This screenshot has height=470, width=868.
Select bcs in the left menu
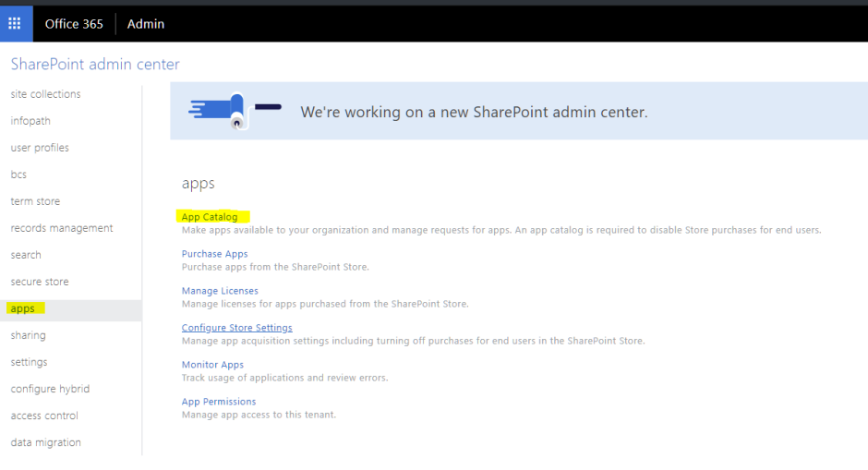[18, 175]
